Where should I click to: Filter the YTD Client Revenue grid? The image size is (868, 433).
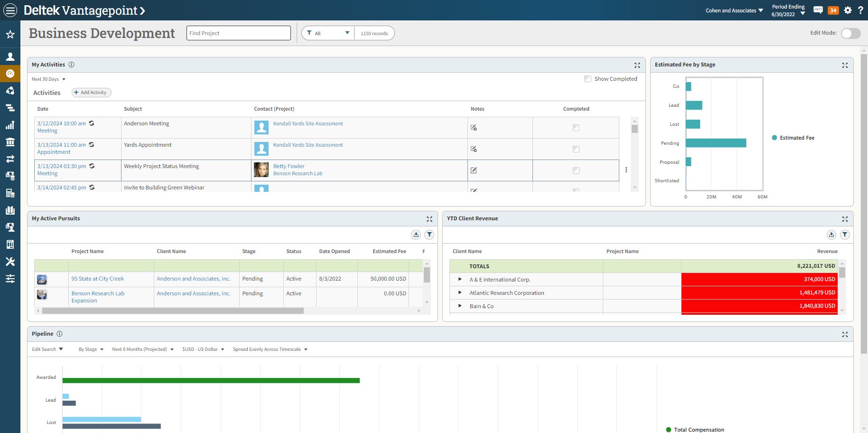(x=845, y=235)
